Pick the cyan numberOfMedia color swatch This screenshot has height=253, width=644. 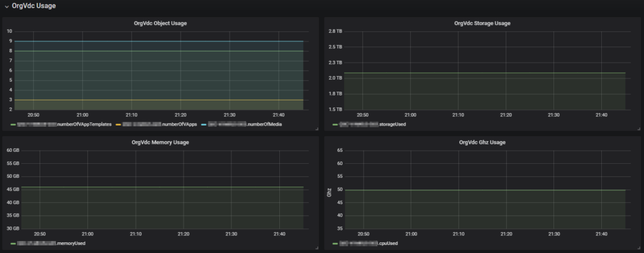203,124
